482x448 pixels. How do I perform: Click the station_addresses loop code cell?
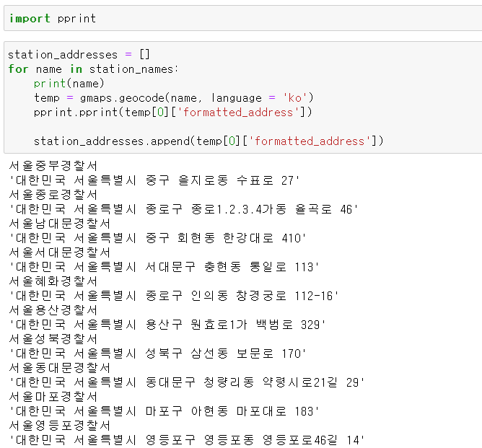point(243,97)
